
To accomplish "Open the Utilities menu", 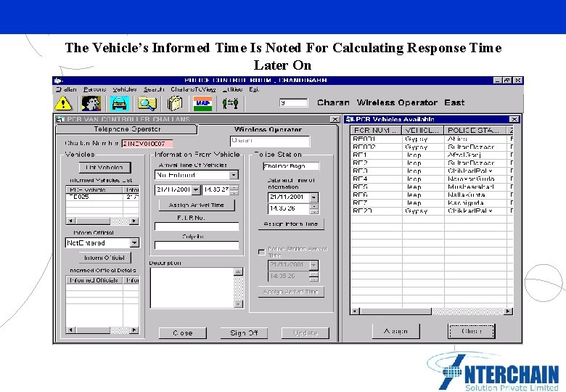I will click(x=232, y=89).
